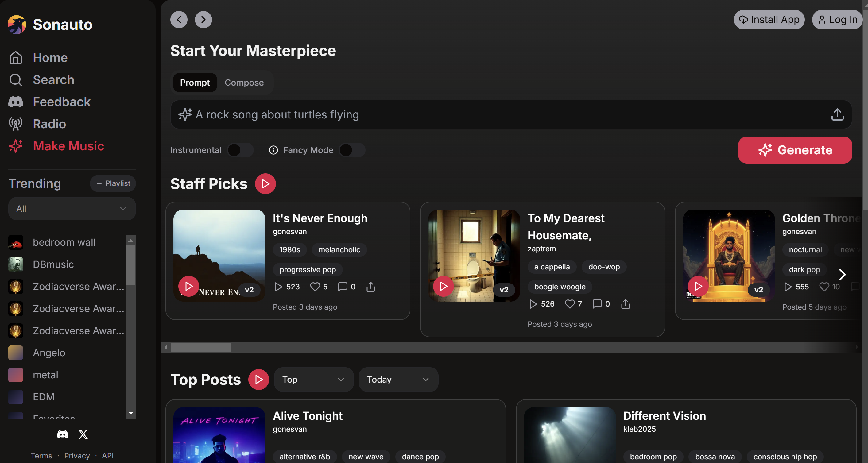Image resolution: width=868 pixels, height=463 pixels.
Task: Expand the Trending All dropdown
Action: [72, 209]
